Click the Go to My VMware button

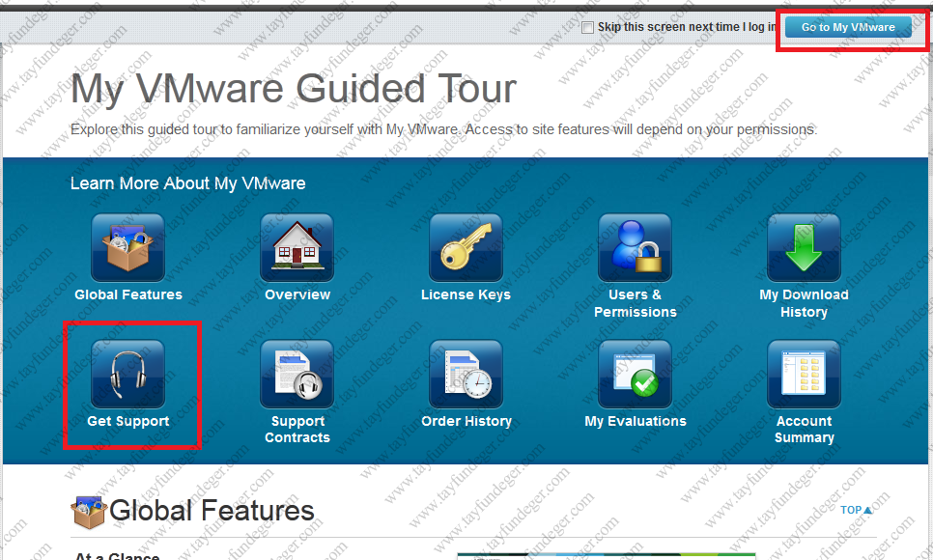[848, 27]
